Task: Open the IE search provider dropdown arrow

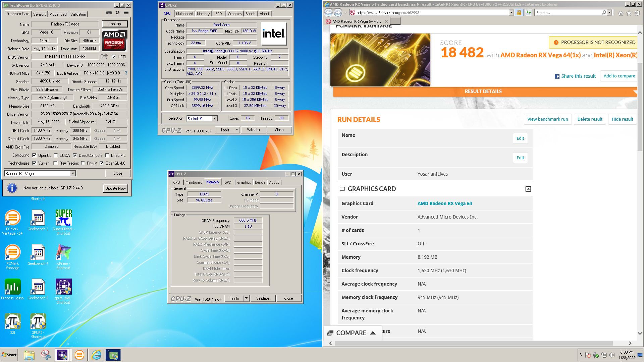Action: pos(609,13)
